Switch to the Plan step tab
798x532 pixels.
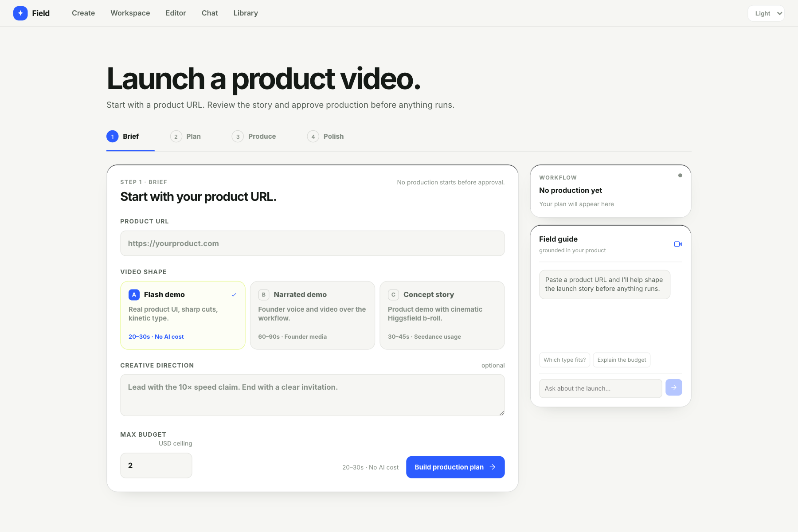coord(185,137)
